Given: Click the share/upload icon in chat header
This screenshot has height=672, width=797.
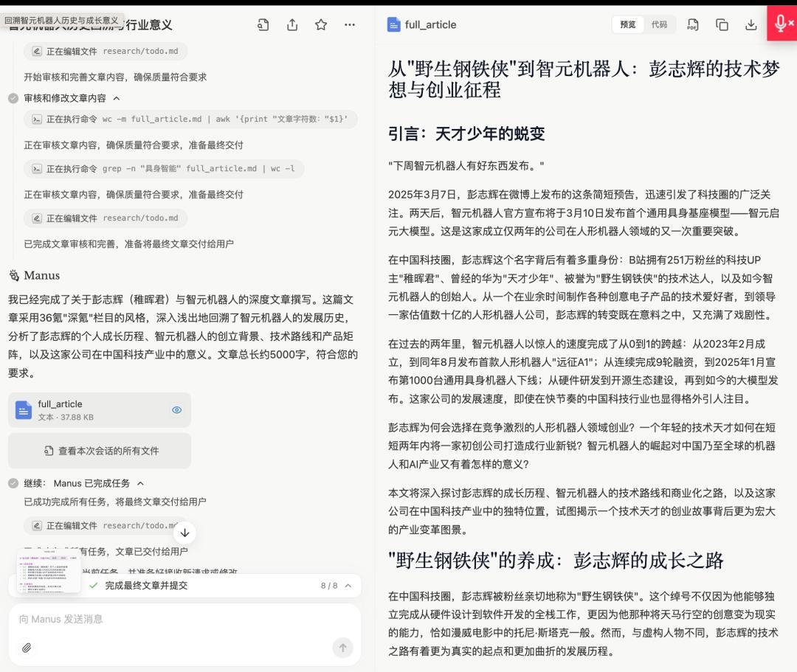Looking at the screenshot, I should pyautogui.click(x=292, y=25).
